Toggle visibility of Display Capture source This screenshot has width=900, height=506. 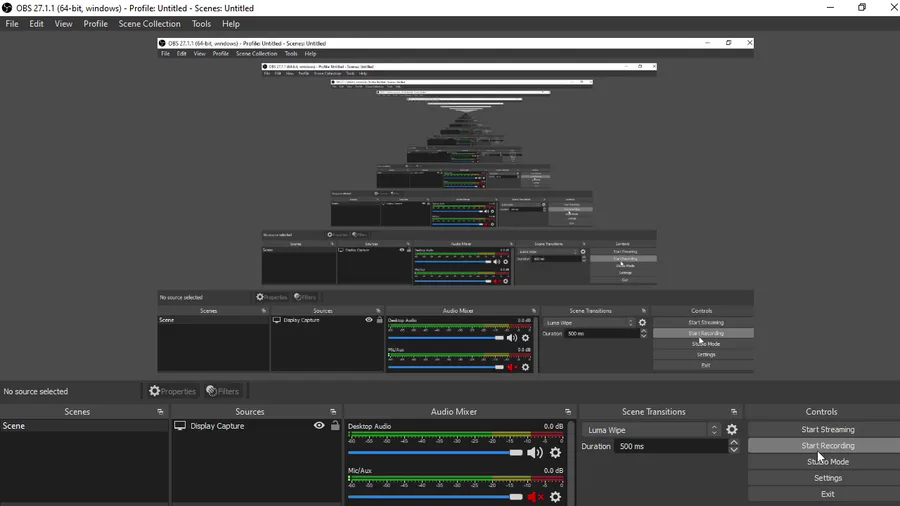(x=319, y=426)
